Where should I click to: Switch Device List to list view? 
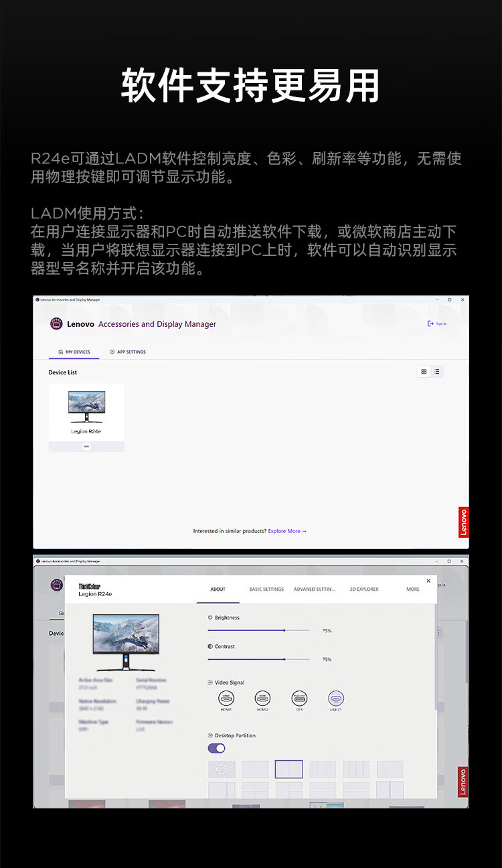[x=436, y=372]
